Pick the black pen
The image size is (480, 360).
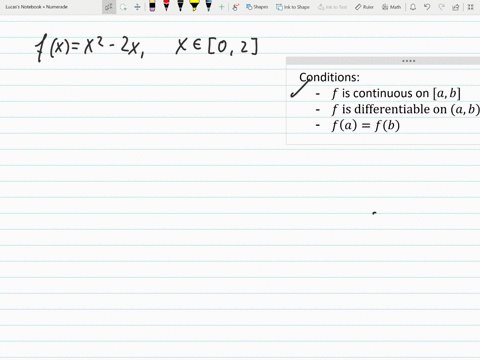[x=180, y=6]
